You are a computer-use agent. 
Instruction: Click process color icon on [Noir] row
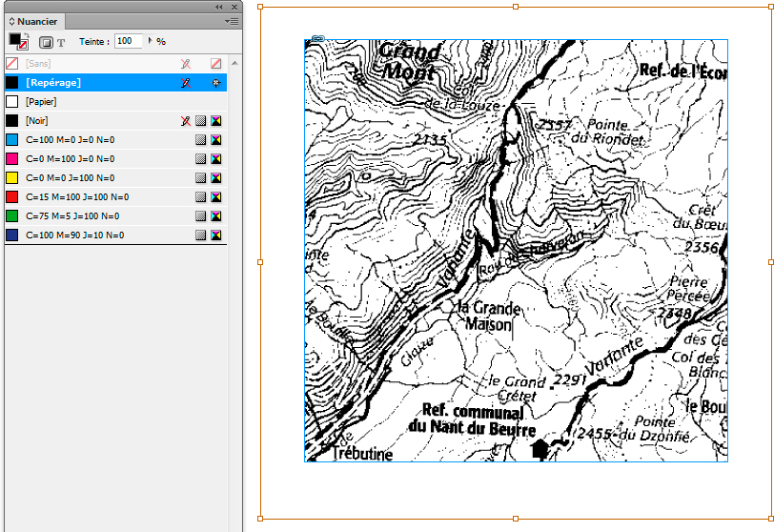coord(200,121)
